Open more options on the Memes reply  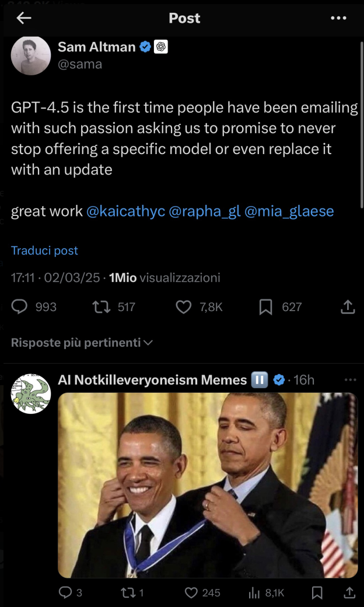350,380
